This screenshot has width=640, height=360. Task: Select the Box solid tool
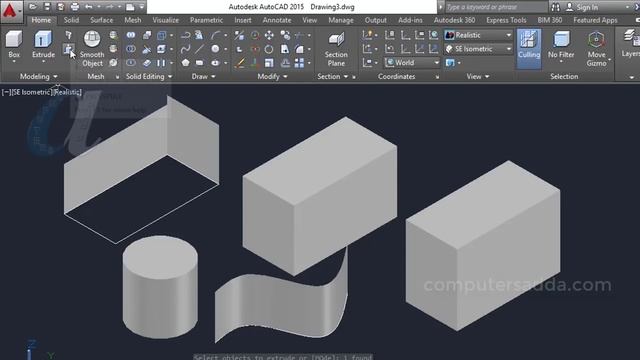(x=14, y=45)
